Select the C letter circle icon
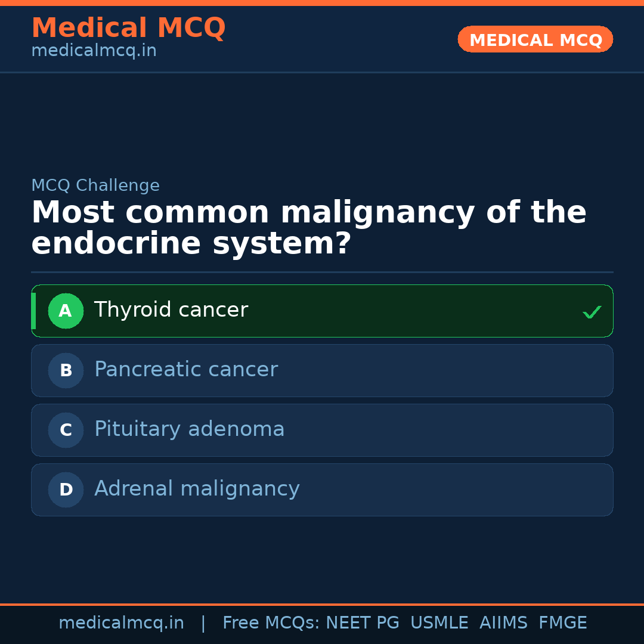The image size is (644, 644). coord(66,430)
